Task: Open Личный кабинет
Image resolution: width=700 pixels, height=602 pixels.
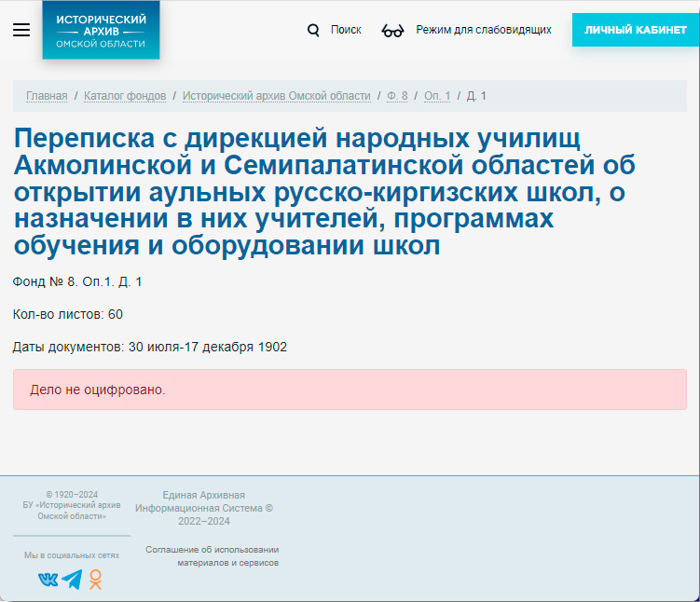Action: point(635,30)
